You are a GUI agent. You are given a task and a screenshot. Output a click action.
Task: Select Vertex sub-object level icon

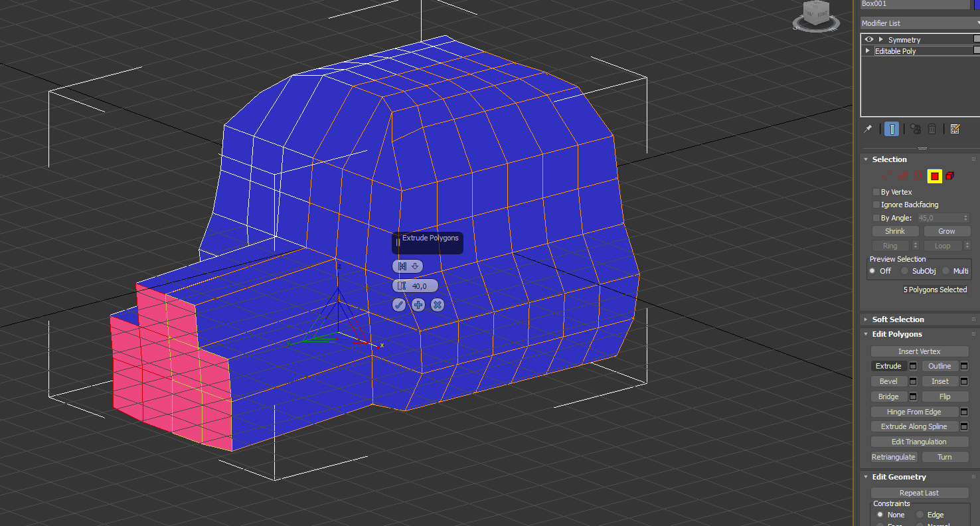pos(886,176)
